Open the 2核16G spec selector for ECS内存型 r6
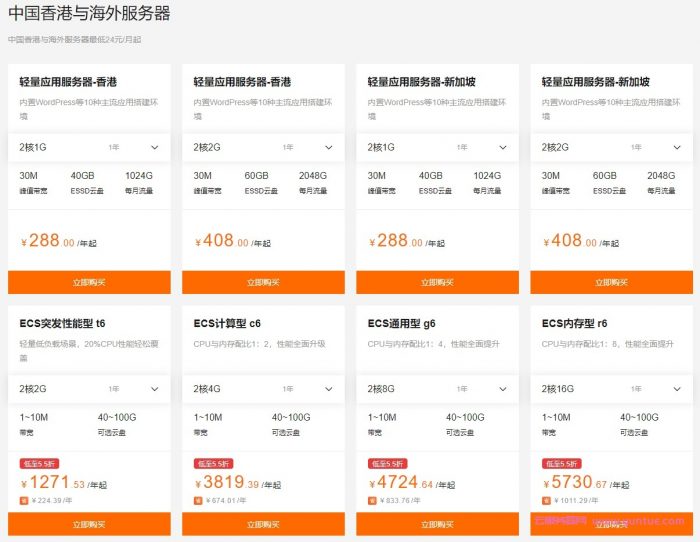The image size is (700, 542). (611, 389)
